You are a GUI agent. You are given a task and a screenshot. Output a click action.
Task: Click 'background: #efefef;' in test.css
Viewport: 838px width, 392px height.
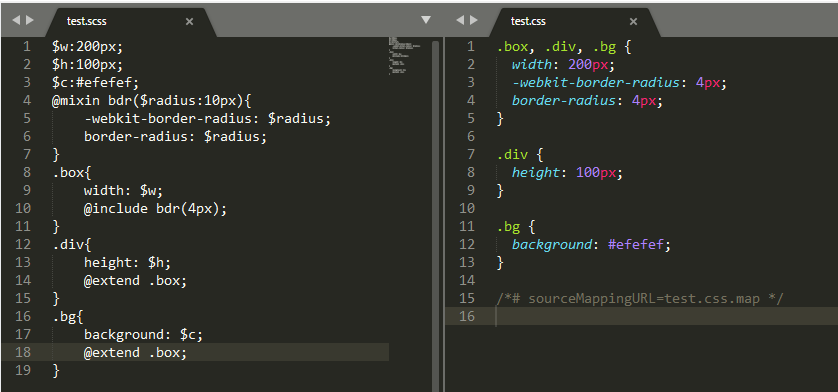591,244
